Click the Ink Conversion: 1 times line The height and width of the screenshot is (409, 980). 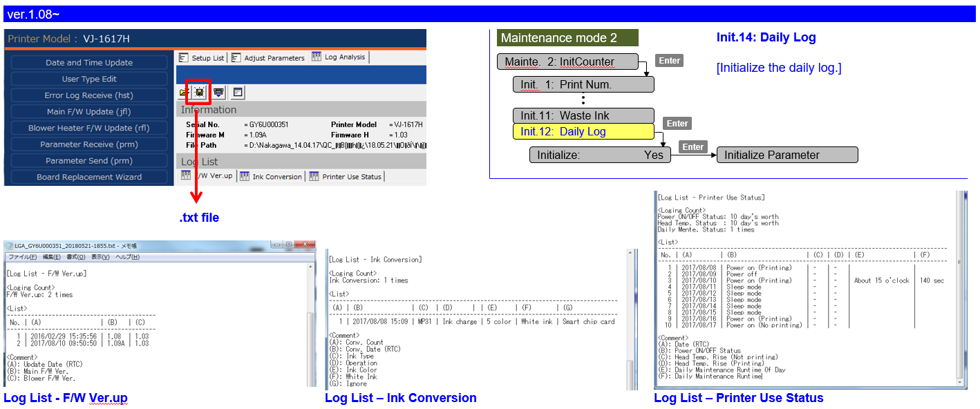(x=368, y=280)
